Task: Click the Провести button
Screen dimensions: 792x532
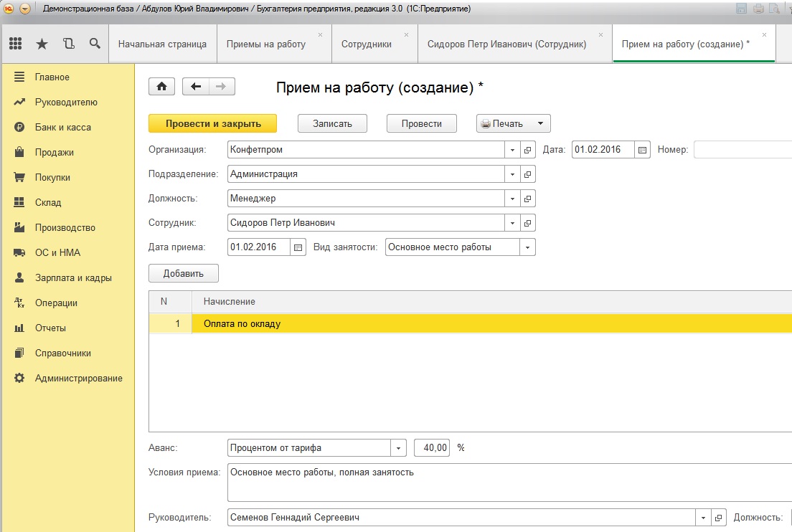Action: click(x=422, y=123)
